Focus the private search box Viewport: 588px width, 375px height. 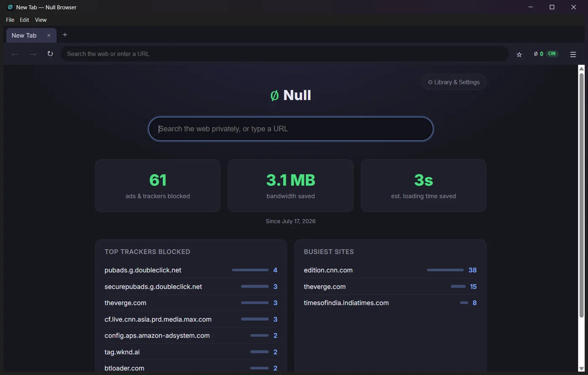click(x=291, y=129)
